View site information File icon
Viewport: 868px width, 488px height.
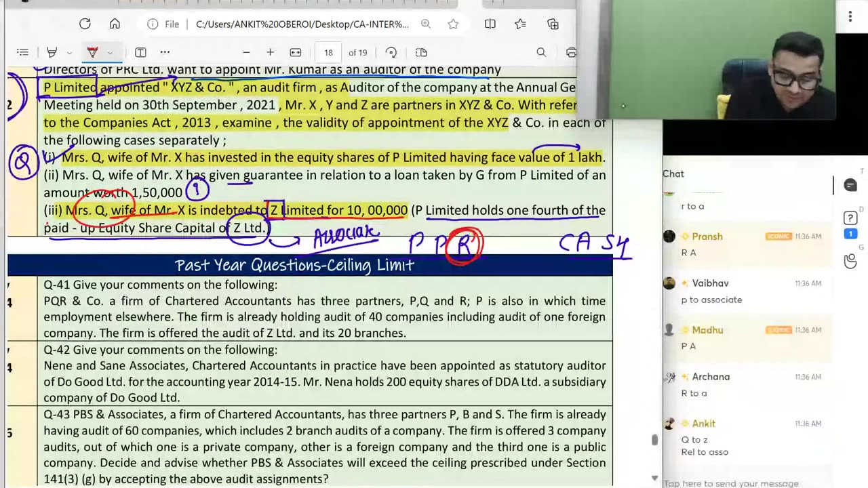pyautogui.click(x=163, y=24)
